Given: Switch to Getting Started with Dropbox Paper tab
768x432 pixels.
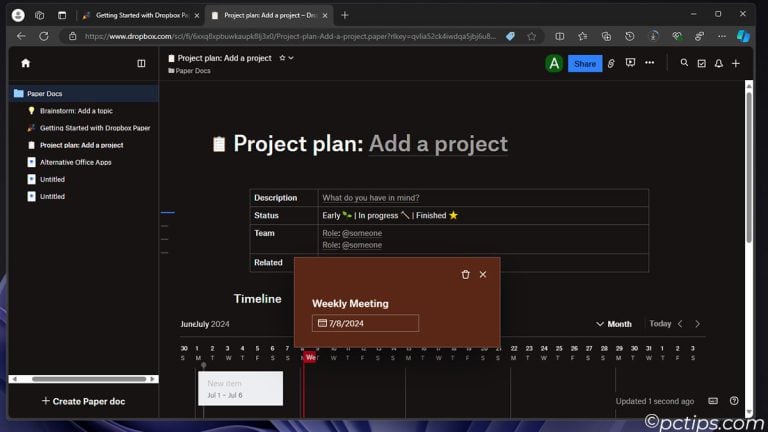Looking at the screenshot, I should (135, 15).
